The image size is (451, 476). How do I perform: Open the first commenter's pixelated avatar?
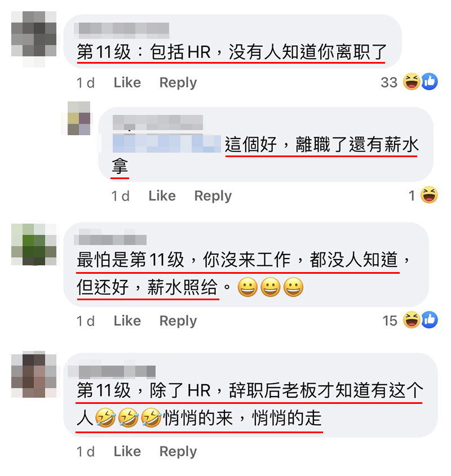pyautogui.click(x=34, y=39)
